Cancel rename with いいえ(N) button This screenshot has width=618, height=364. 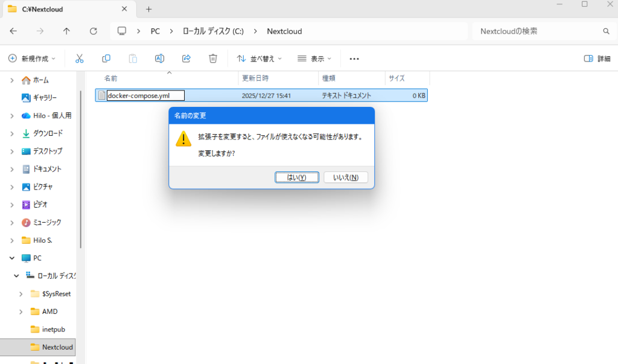[346, 177]
